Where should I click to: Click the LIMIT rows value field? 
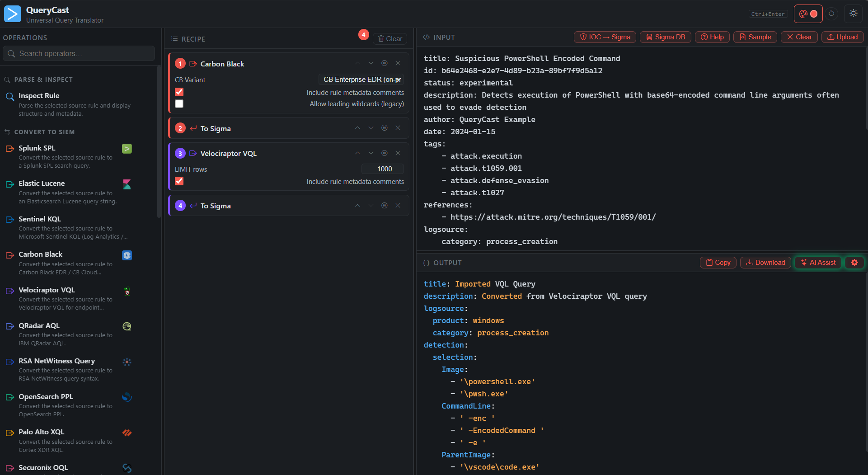pos(383,169)
